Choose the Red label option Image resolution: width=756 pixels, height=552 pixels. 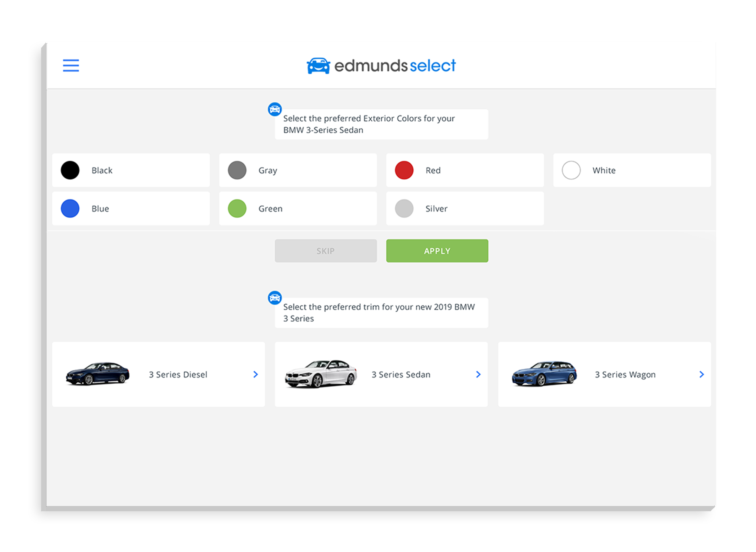point(433,170)
